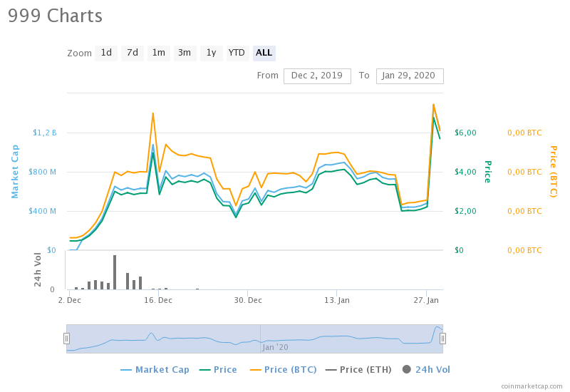The height and width of the screenshot is (392, 570).
Task: Set zoom range to 1m
Action: pos(158,53)
